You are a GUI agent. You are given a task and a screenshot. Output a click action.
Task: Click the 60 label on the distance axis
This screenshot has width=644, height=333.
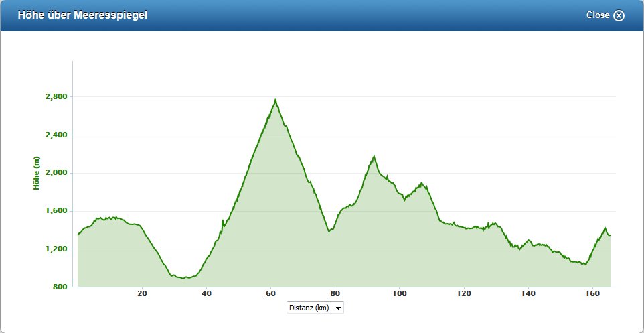[x=270, y=293]
